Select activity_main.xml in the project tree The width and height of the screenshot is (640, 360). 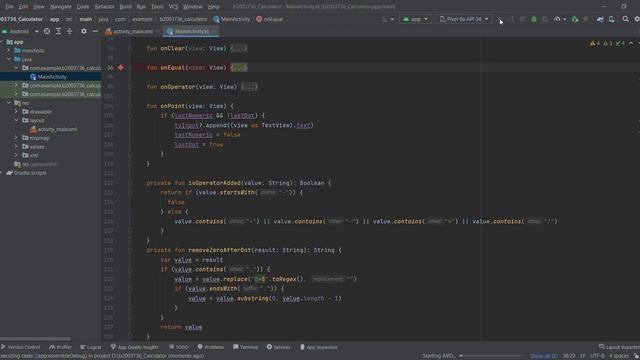coord(53,129)
